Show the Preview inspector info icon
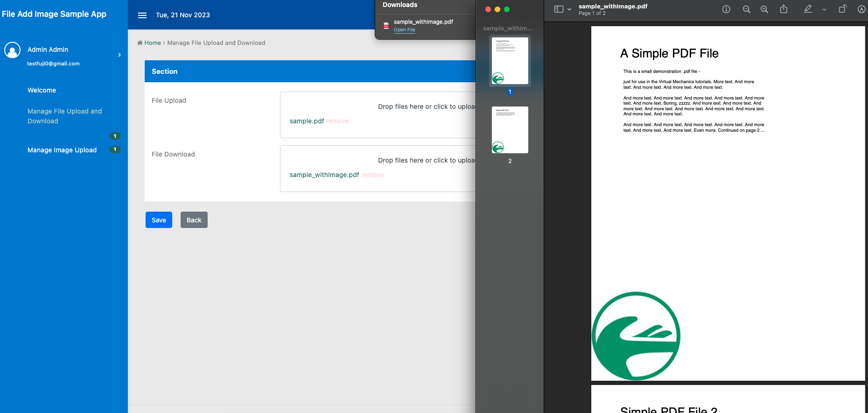The height and width of the screenshot is (413, 868). tap(726, 9)
